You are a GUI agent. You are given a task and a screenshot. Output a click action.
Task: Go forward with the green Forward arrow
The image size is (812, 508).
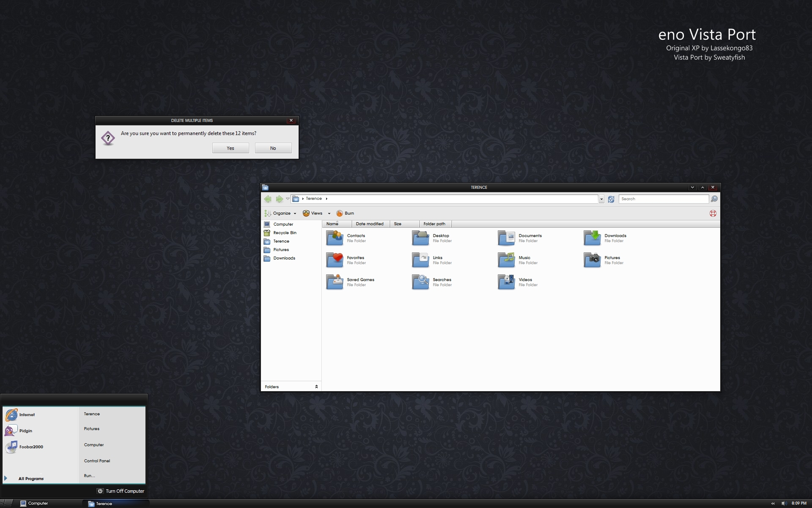279,199
